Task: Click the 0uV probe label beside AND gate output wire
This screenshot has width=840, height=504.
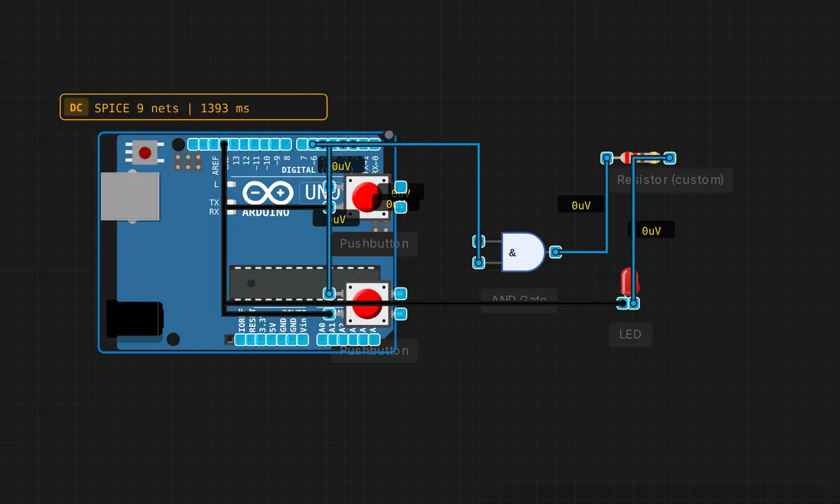Action: (x=581, y=205)
